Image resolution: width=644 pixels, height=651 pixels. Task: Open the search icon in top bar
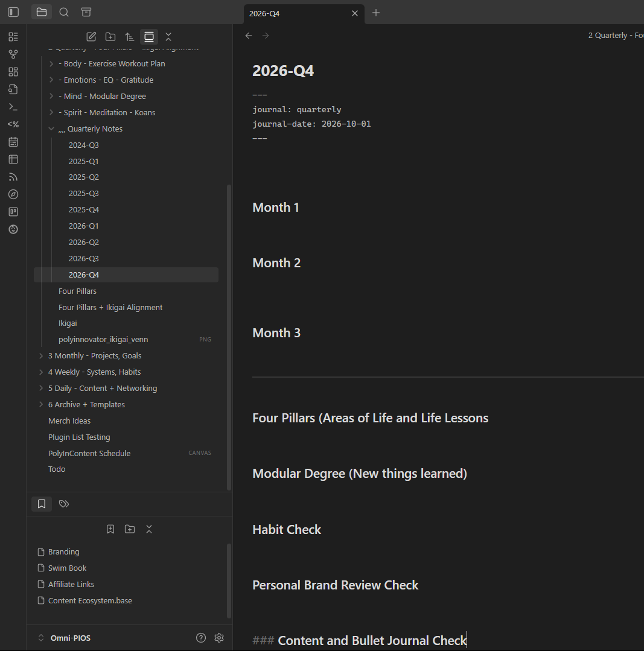[x=64, y=12]
